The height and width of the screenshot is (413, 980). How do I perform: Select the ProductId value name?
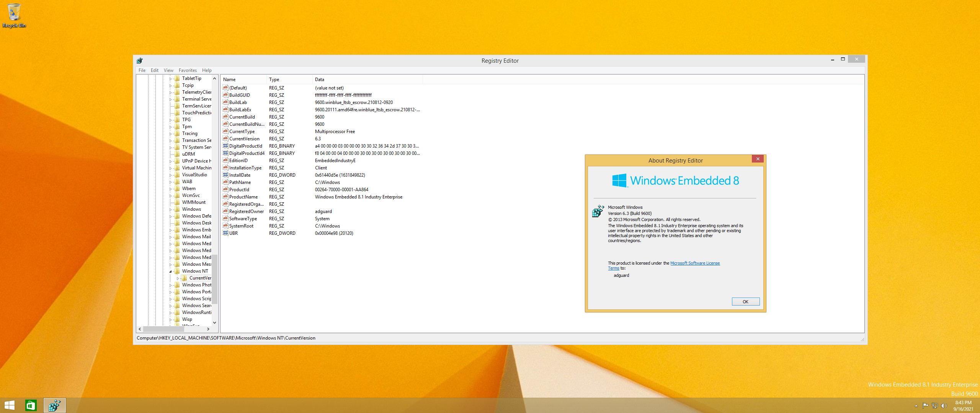[239, 190]
